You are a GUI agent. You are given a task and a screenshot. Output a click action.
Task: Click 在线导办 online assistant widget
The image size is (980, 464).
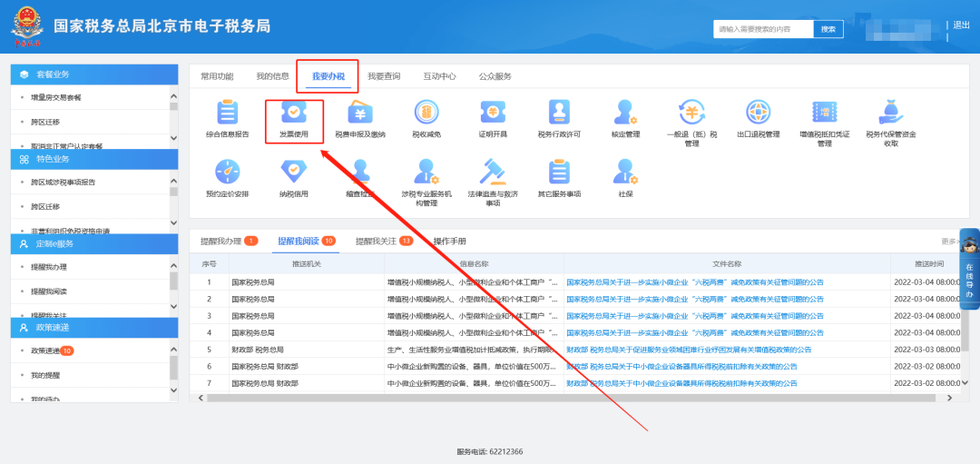pyautogui.click(x=968, y=269)
